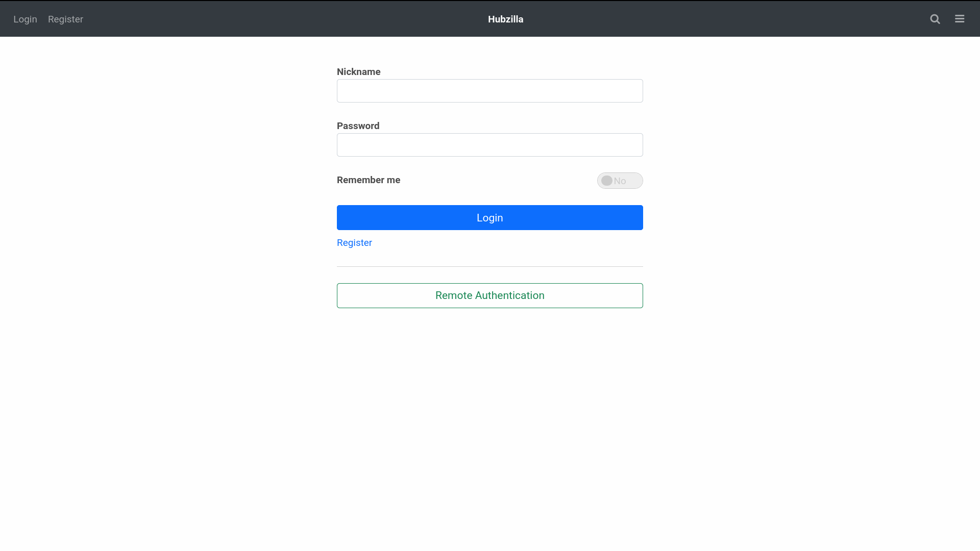Open the hamburger menu icon
The image size is (980, 551).
960,19
